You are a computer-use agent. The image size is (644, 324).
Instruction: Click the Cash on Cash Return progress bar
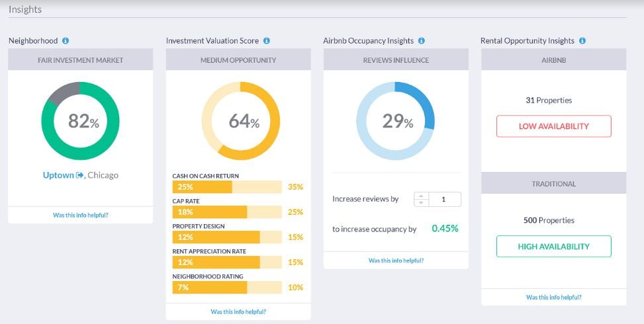click(x=228, y=187)
